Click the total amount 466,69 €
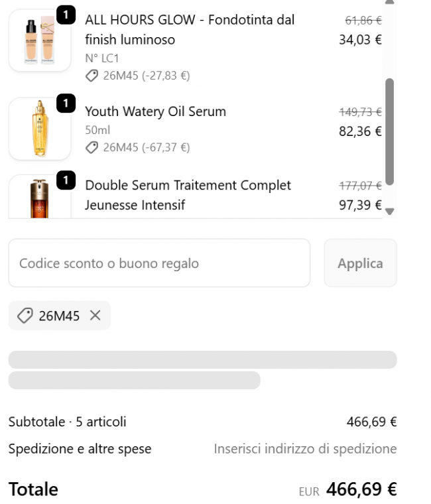Viewport: 431px width, 504px height. [x=361, y=490]
